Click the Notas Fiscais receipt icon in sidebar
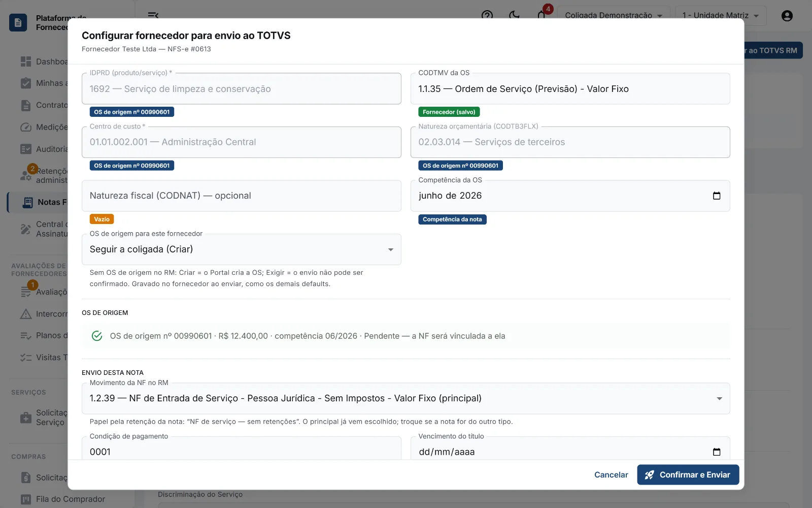 (x=28, y=202)
